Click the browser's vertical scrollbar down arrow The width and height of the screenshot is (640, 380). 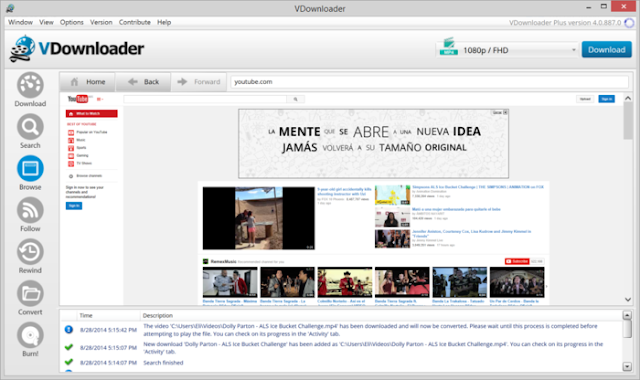[x=628, y=300]
